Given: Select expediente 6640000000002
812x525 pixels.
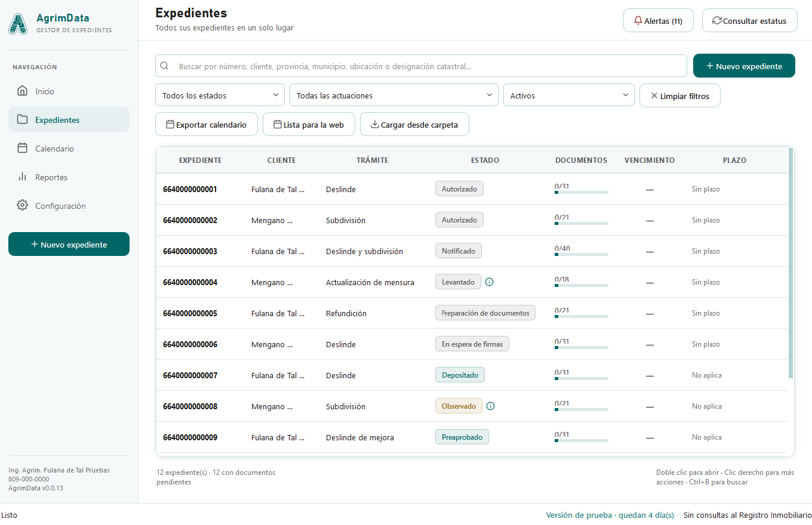Looking at the screenshot, I should 190,220.
